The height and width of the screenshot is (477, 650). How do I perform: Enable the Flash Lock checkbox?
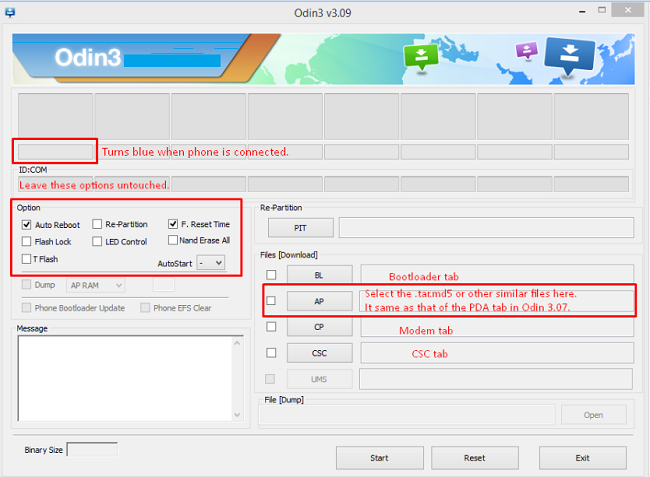coord(27,241)
